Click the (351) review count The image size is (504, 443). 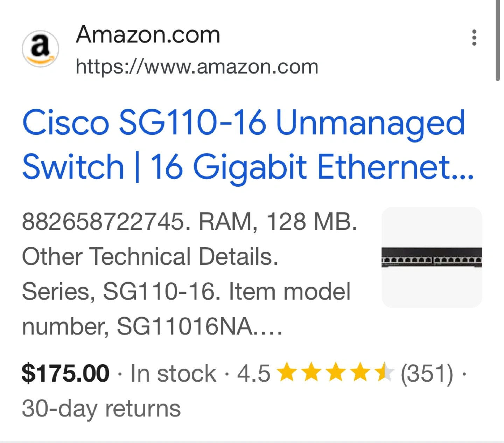pyautogui.click(x=427, y=373)
